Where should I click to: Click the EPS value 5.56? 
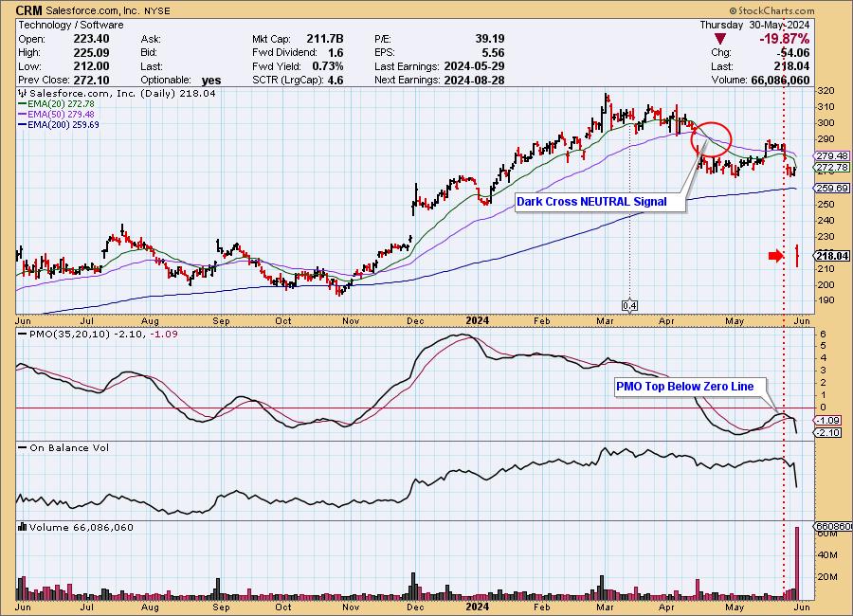coord(493,53)
